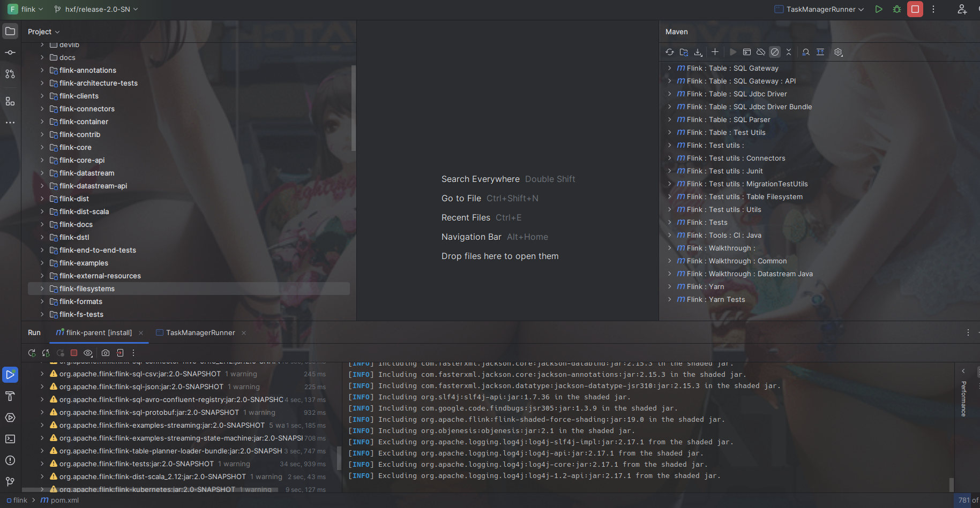Reload all Maven projects
The height and width of the screenshot is (508, 980).
pos(670,52)
